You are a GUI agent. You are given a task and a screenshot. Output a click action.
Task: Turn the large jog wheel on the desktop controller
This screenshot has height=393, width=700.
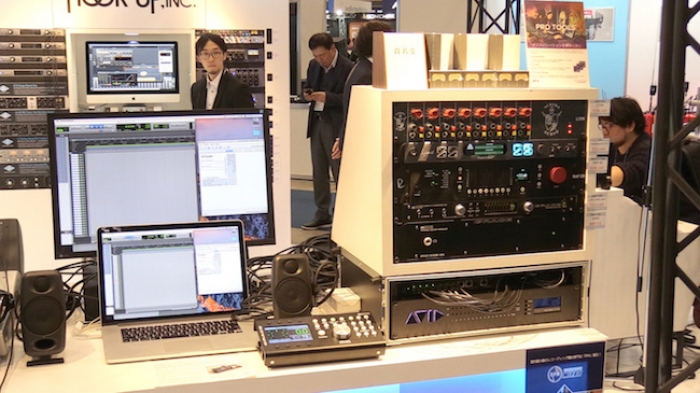point(342,331)
